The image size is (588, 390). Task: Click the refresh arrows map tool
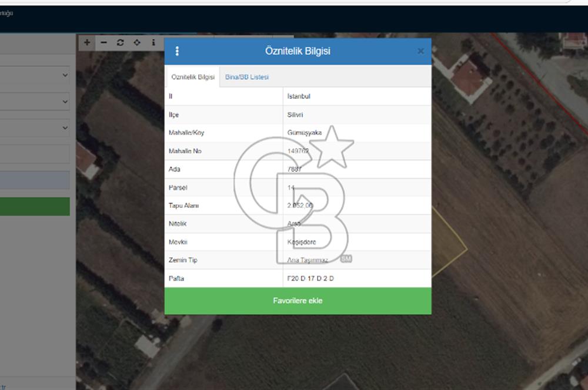(x=120, y=42)
